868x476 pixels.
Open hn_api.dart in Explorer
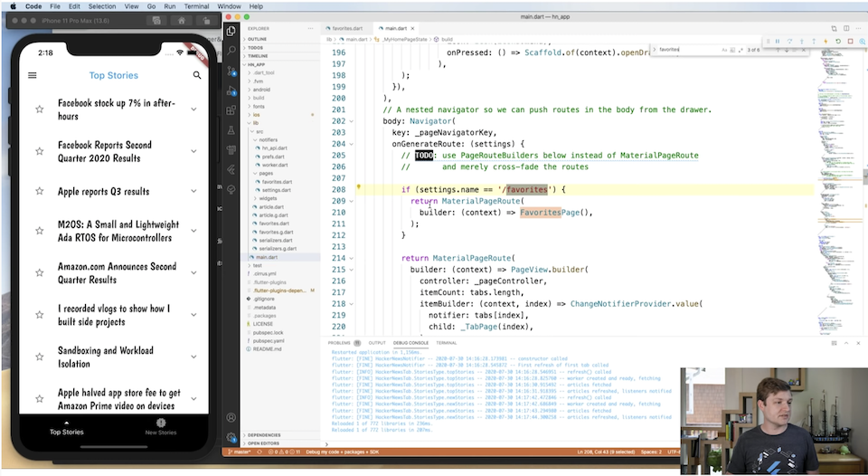[275, 148]
